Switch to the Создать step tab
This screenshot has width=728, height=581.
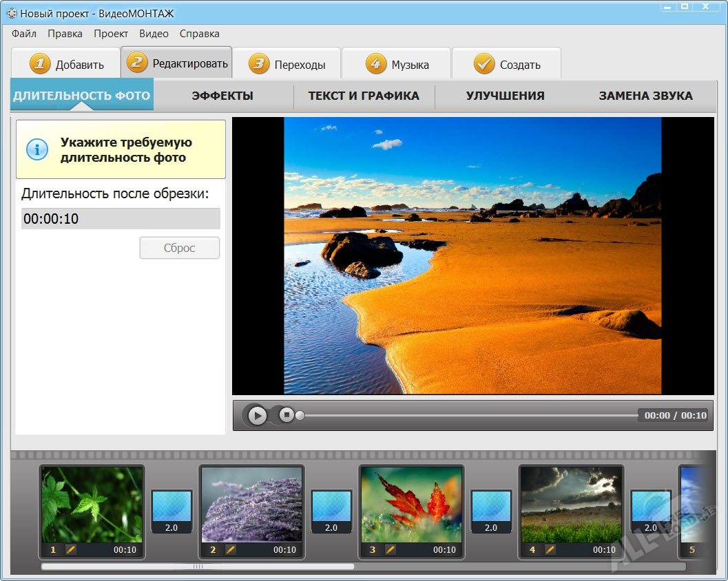[x=507, y=65]
